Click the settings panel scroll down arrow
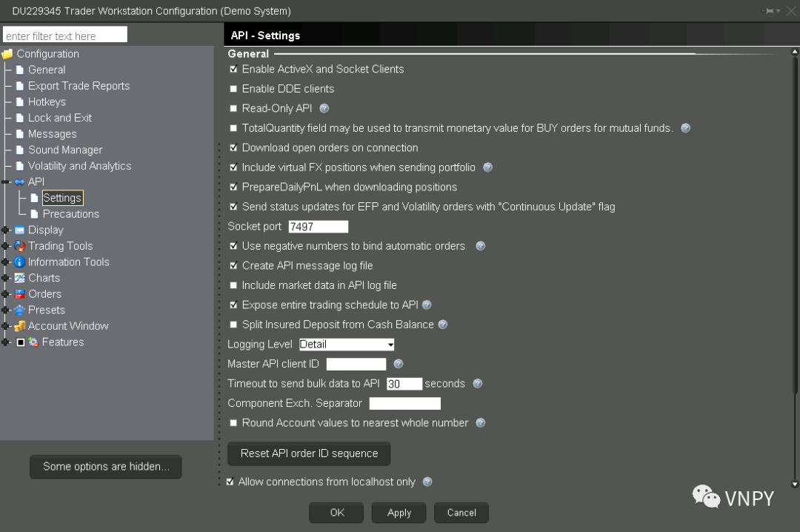The image size is (800, 532). [795, 485]
